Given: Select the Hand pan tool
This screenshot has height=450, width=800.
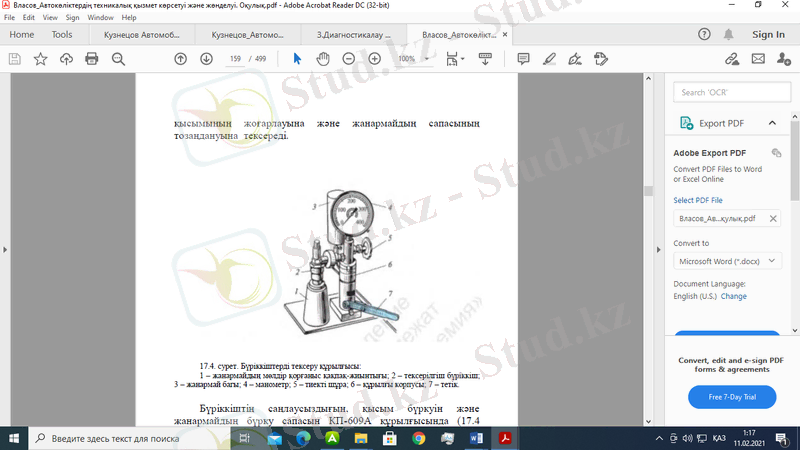Looking at the screenshot, I should (323, 59).
